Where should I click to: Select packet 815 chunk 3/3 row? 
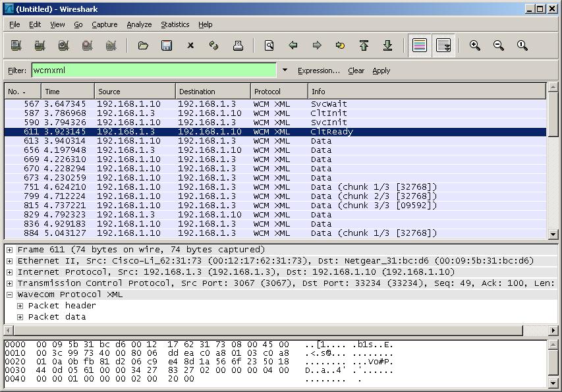click(275, 206)
